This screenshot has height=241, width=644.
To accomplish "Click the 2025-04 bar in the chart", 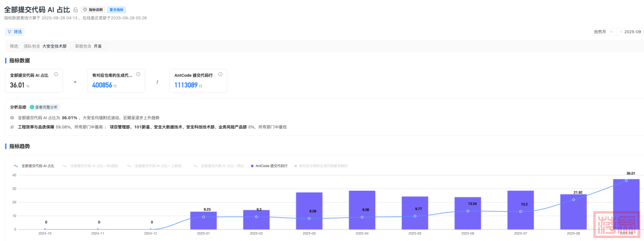I will (362, 210).
